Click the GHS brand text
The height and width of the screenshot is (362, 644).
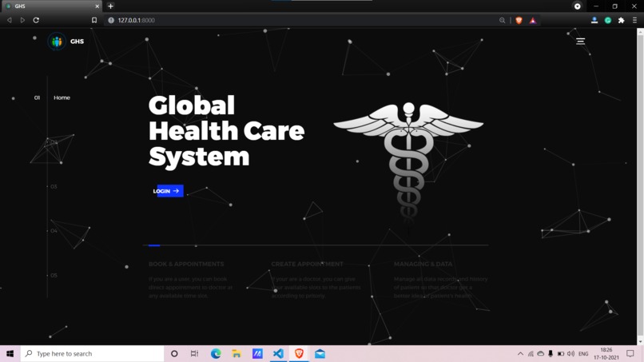click(x=77, y=42)
